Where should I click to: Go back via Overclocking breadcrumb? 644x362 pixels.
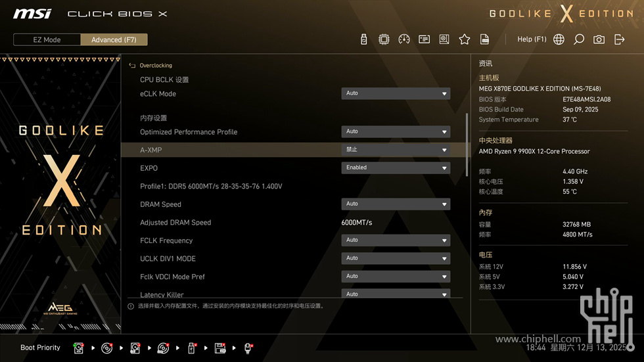click(155, 66)
